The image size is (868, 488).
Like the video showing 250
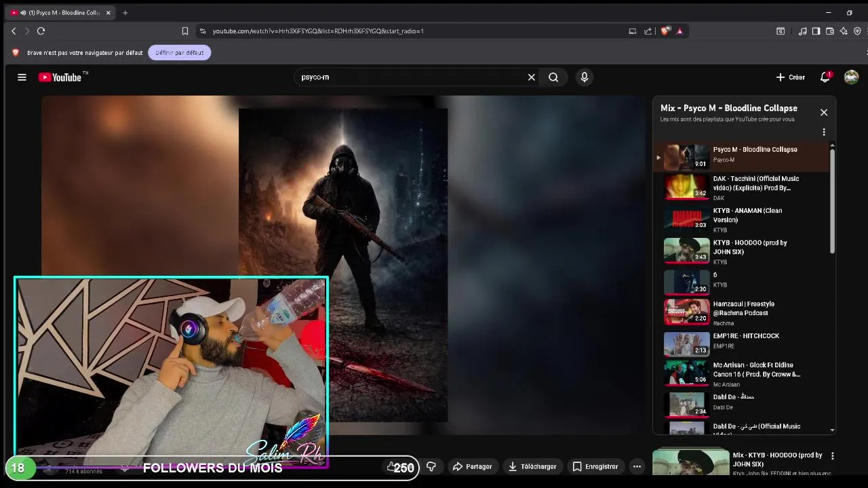[x=399, y=467]
